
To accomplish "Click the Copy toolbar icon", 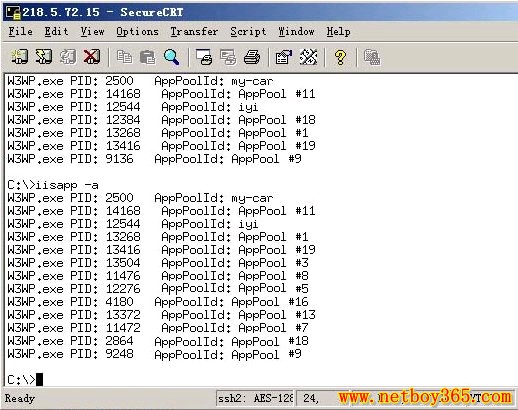I will (124, 57).
